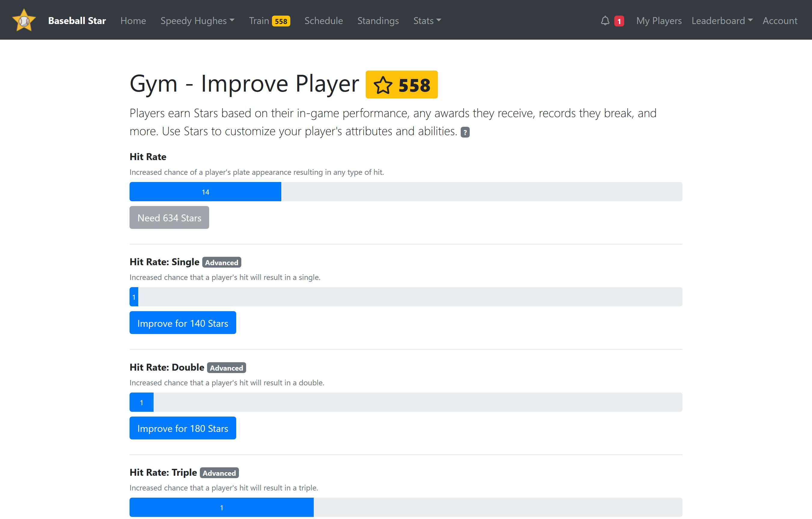812x519 pixels.
Task: Click the Advanced badge beside Hit Rate: Single
Action: tap(221, 262)
